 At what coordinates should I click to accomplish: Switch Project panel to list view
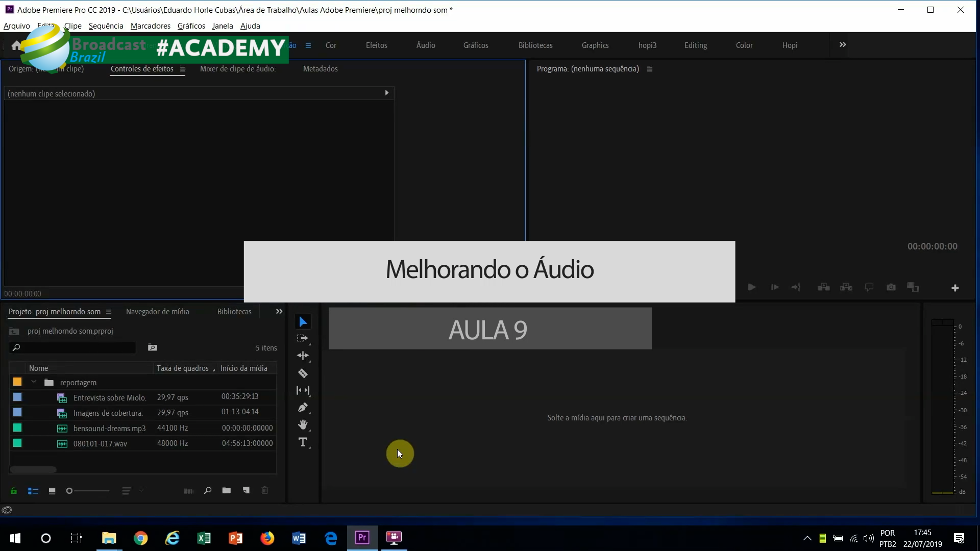(33, 491)
